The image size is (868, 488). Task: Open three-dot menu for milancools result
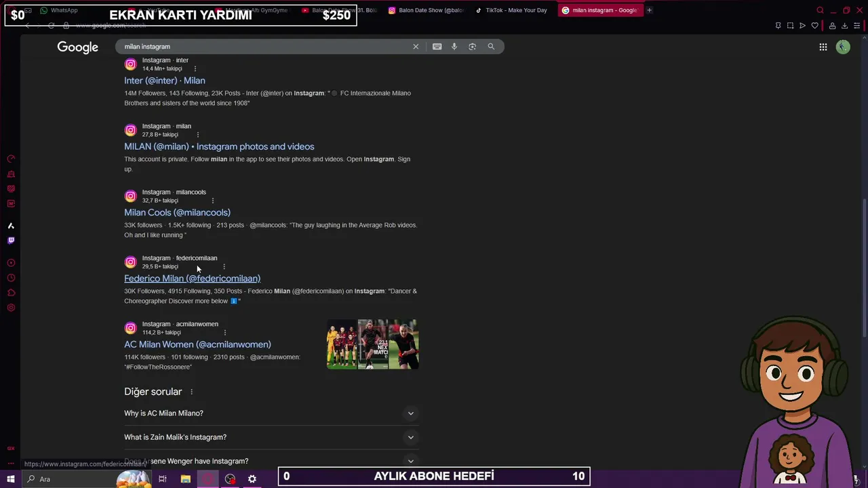point(213,201)
